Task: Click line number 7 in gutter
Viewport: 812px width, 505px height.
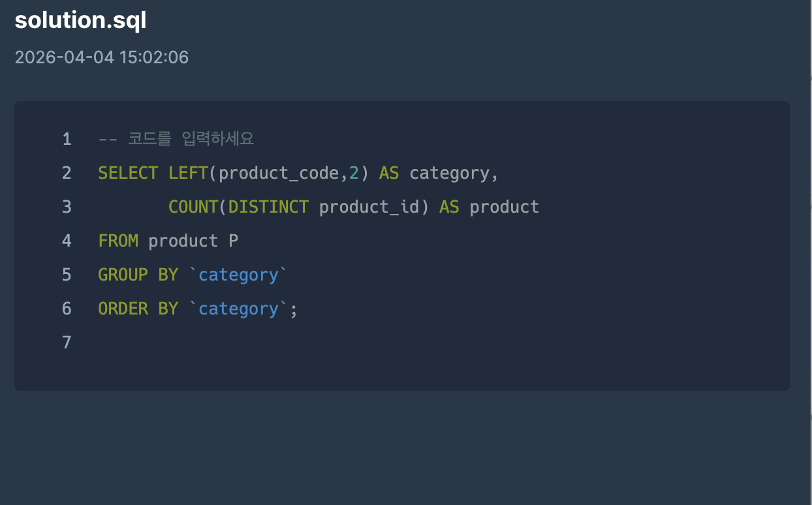Action: coord(67,343)
